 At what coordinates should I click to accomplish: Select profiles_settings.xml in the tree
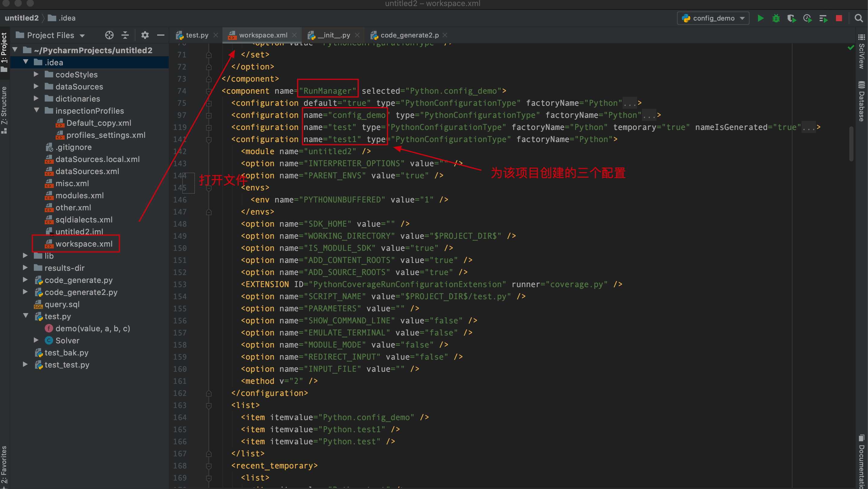[106, 135]
